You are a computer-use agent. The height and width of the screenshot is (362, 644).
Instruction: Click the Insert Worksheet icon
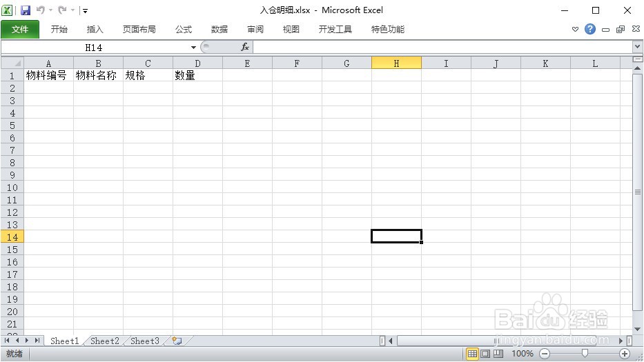[177, 341]
